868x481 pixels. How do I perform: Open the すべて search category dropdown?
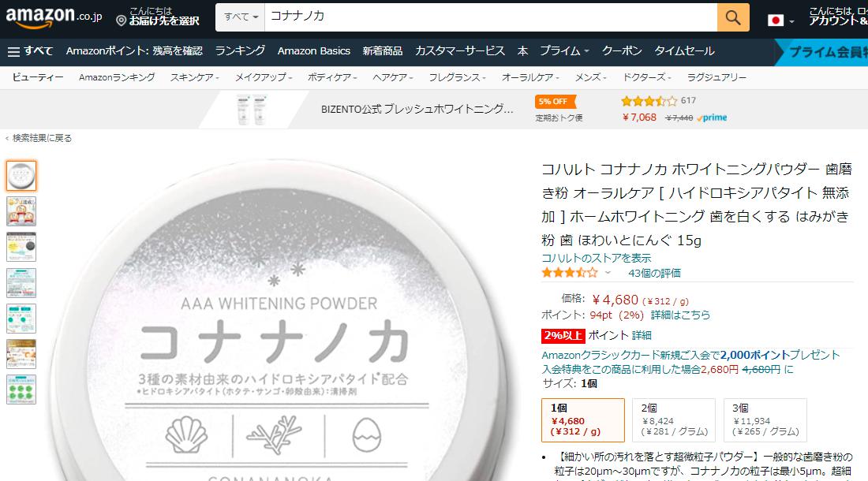click(x=241, y=17)
